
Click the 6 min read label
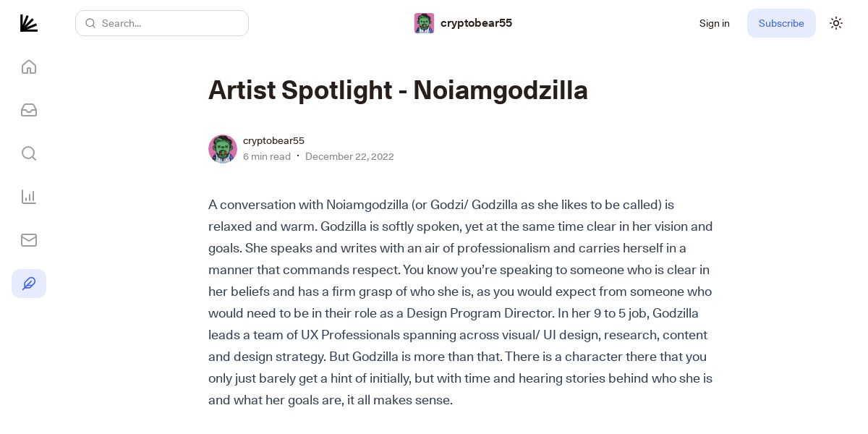click(267, 156)
